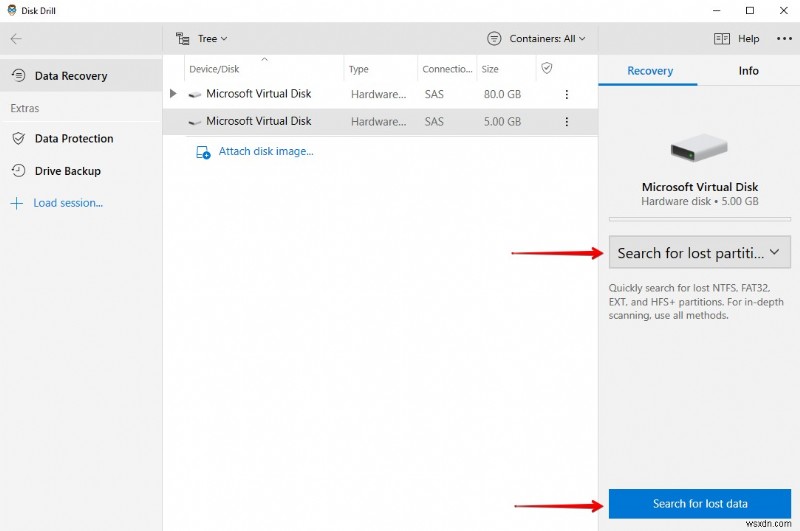Switch to the Recovery tab
800x531 pixels.
pyautogui.click(x=649, y=71)
